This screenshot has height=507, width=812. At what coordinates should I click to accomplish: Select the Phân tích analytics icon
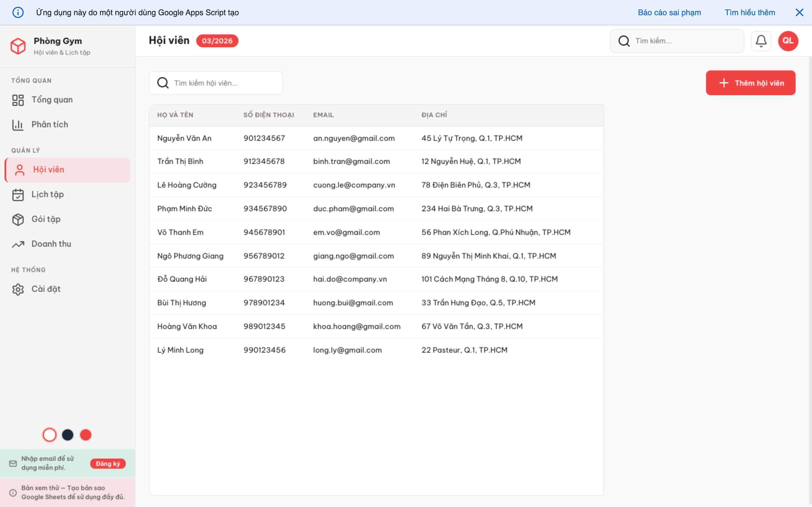(x=18, y=124)
